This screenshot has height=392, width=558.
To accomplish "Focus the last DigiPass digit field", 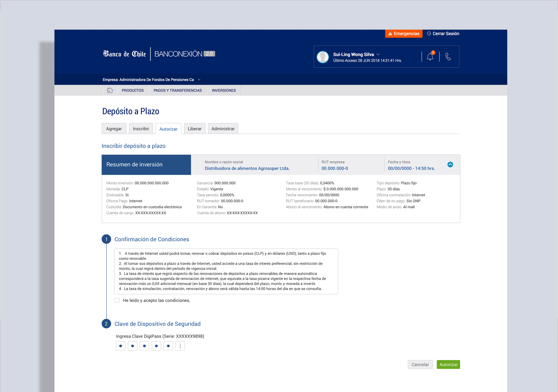I will (180, 346).
